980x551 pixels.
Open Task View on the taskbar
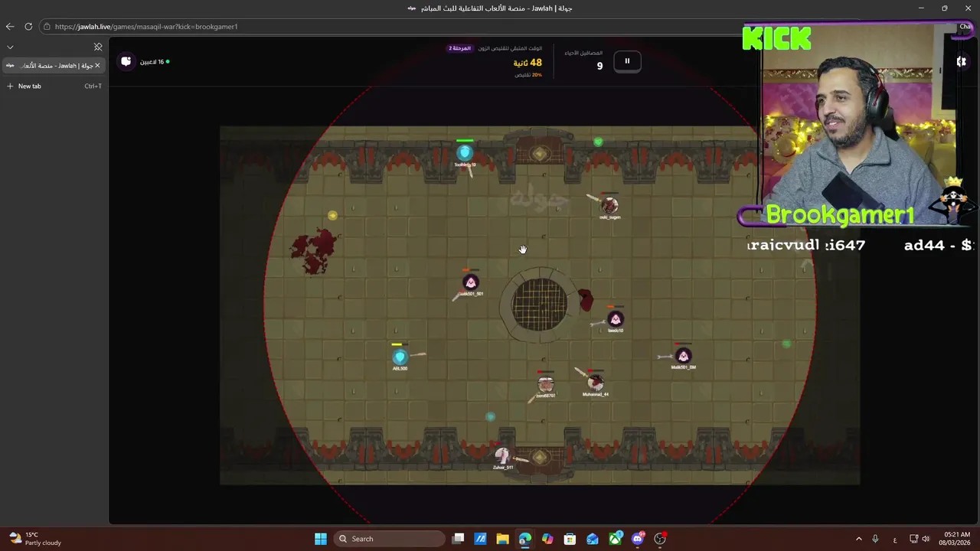(458, 539)
